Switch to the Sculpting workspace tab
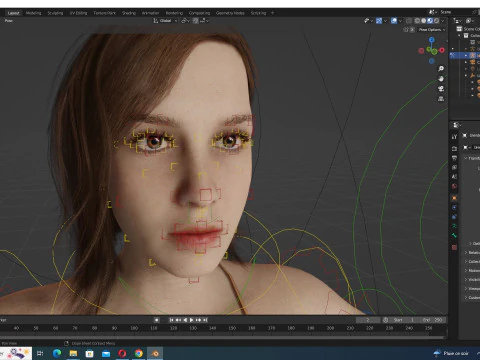Image resolution: width=480 pixels, height=360 pixels. click(55, 13)
